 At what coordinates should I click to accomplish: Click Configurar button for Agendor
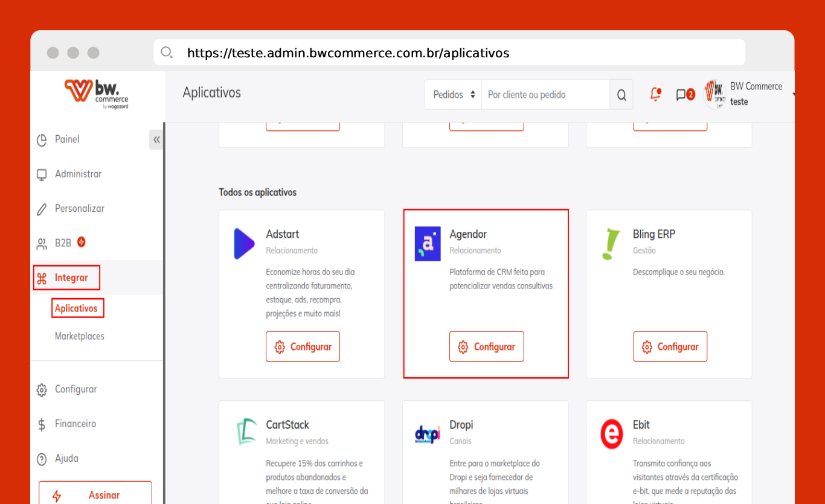pos(486,346)
